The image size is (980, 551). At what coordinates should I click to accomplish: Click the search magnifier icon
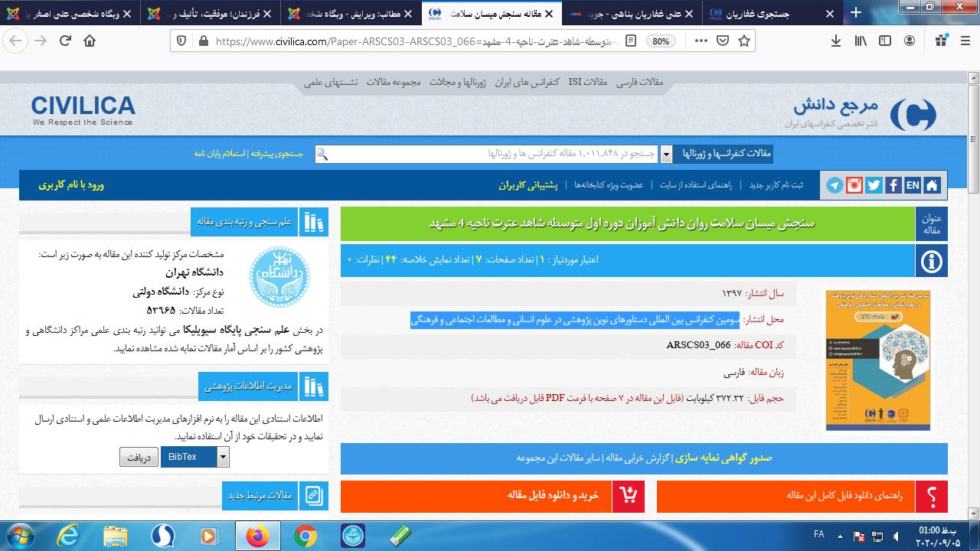[322, 154]
